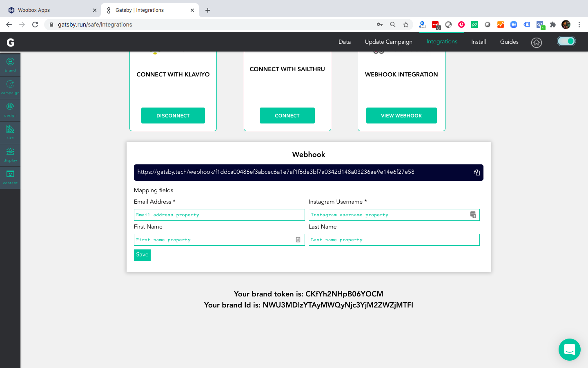Click the Mapping fields label
The height and width of the screenshot is (368, 588).
pyautogui.click(x=154, y=190)
